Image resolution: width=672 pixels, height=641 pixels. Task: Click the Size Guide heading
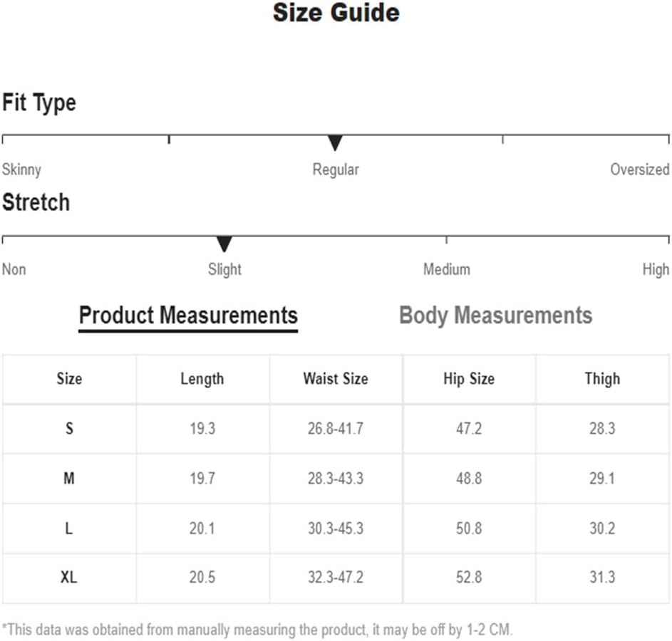(x=336, y=12)
